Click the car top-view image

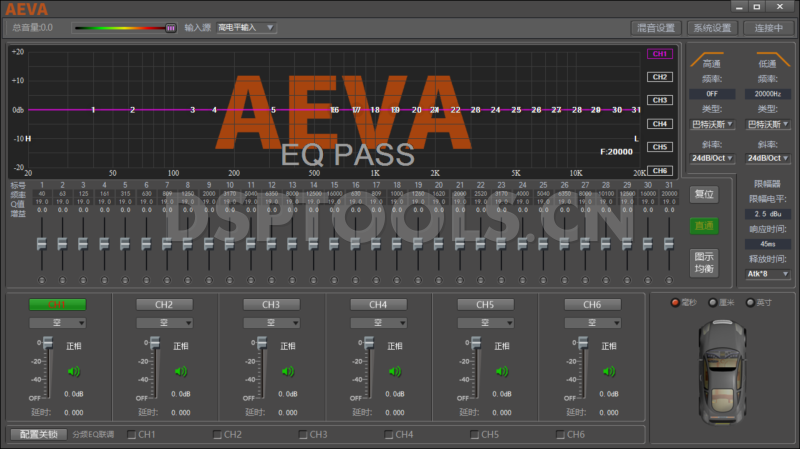pos(722,371)
